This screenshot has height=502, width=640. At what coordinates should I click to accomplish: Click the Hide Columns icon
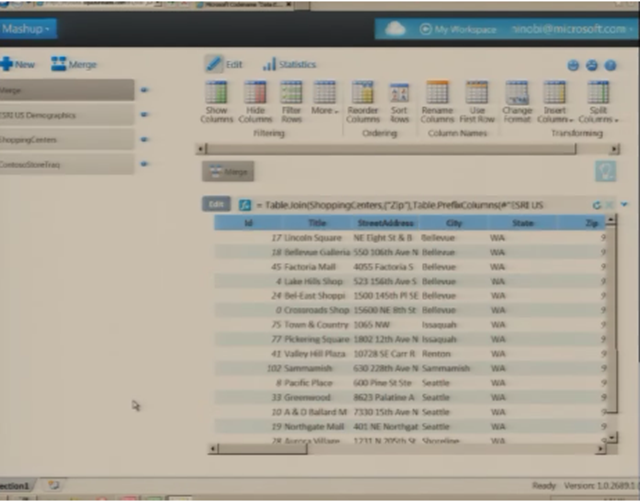pyautogui.click(x=255, y=92)
